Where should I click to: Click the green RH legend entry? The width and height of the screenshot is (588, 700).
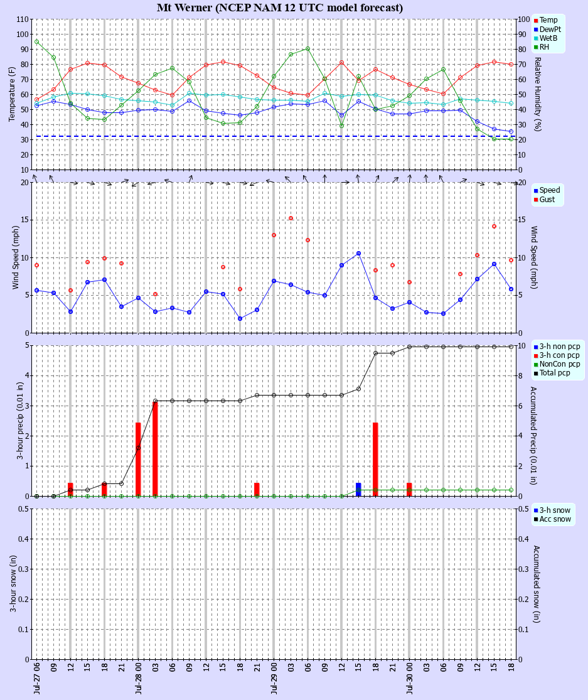pyautogui.click(x=541, y=47)
